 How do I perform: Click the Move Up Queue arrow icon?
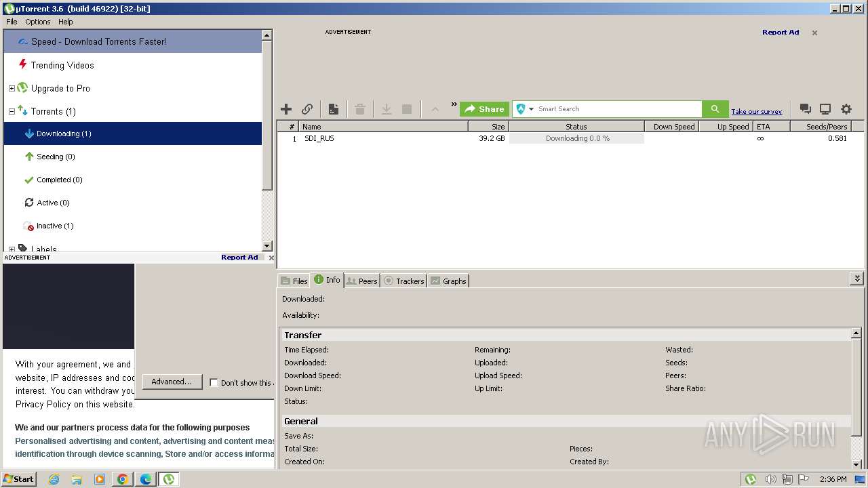435,109
